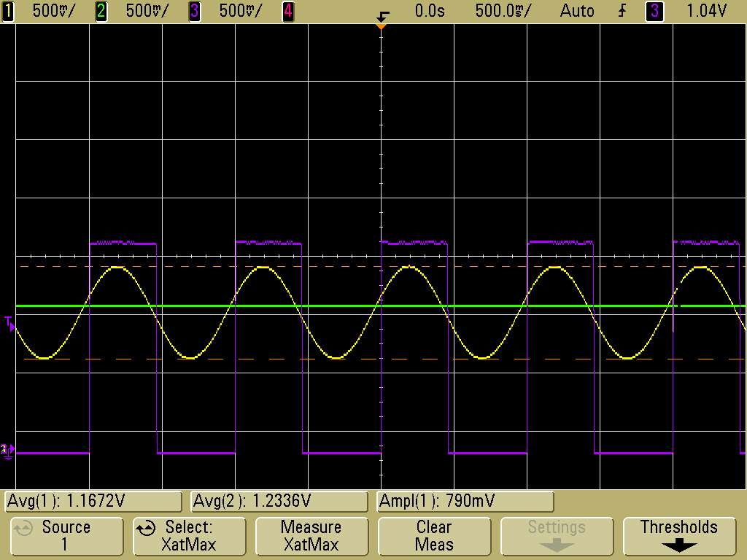Viewport: 747px width, 560px height.
Task: Toggle the Auto trigger mode indicator
Action: pyautogui.click(x=577, y=11)
